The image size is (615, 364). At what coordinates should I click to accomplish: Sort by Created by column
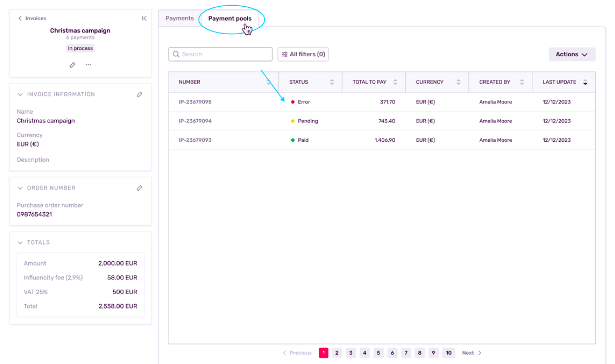522,82
